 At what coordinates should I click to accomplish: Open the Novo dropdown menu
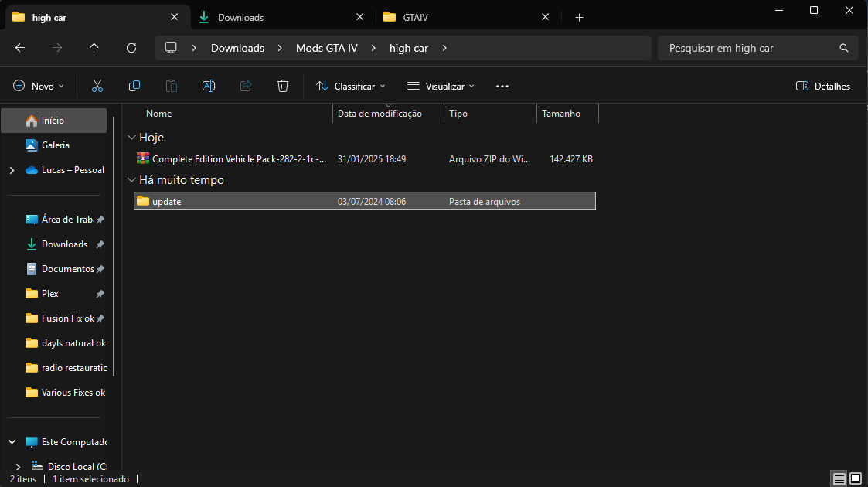pyautogui.click(x=39, y=86)
